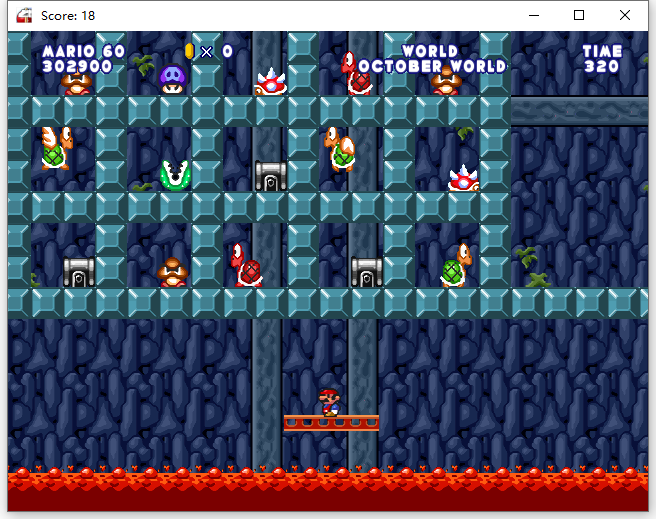
Task: Click the "TIME" label
Action: pyautogui.click(x=602, y=51)
